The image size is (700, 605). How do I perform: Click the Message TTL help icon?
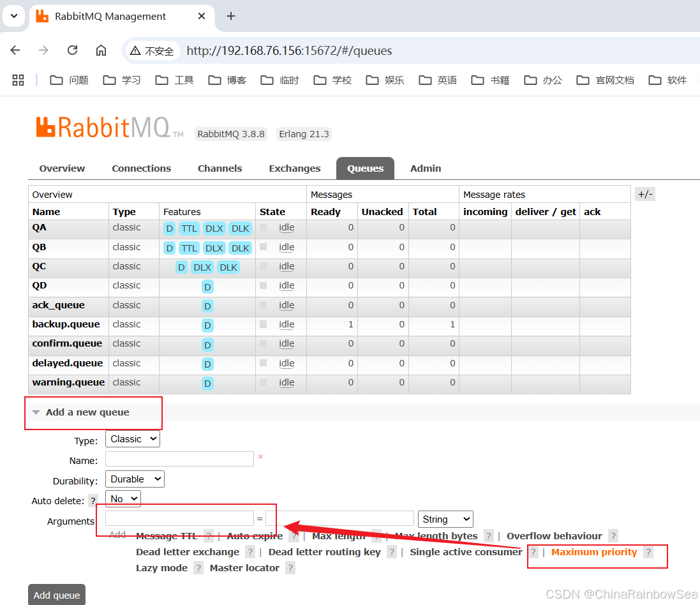[x=209, y=536]
